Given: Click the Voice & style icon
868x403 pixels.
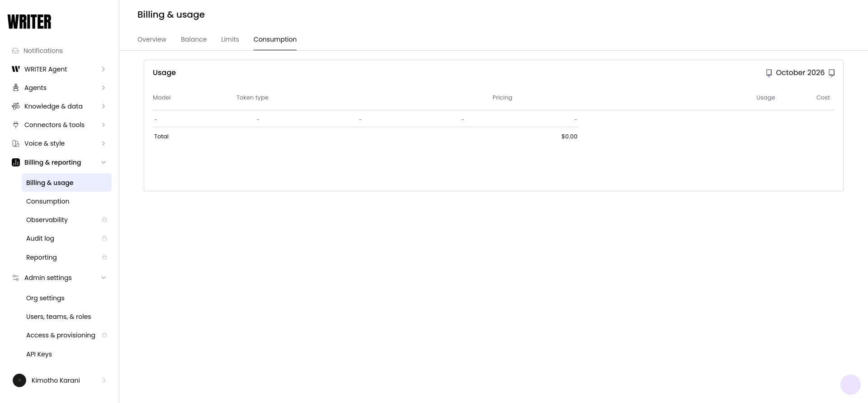Looking at the screenshot, I should (x=16, y=143).
